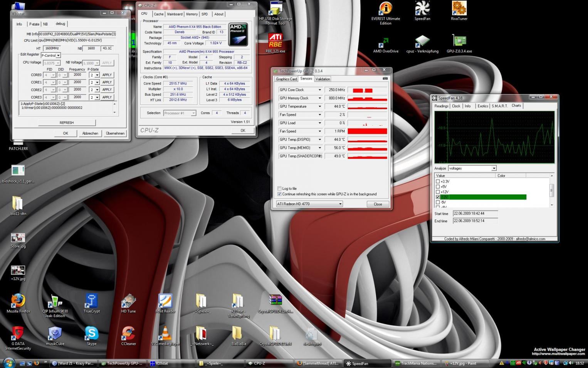Open CCleaner desktop shortcut
Image resolution: width=588 pixels, height=368 pixels.
pos(128,336)
